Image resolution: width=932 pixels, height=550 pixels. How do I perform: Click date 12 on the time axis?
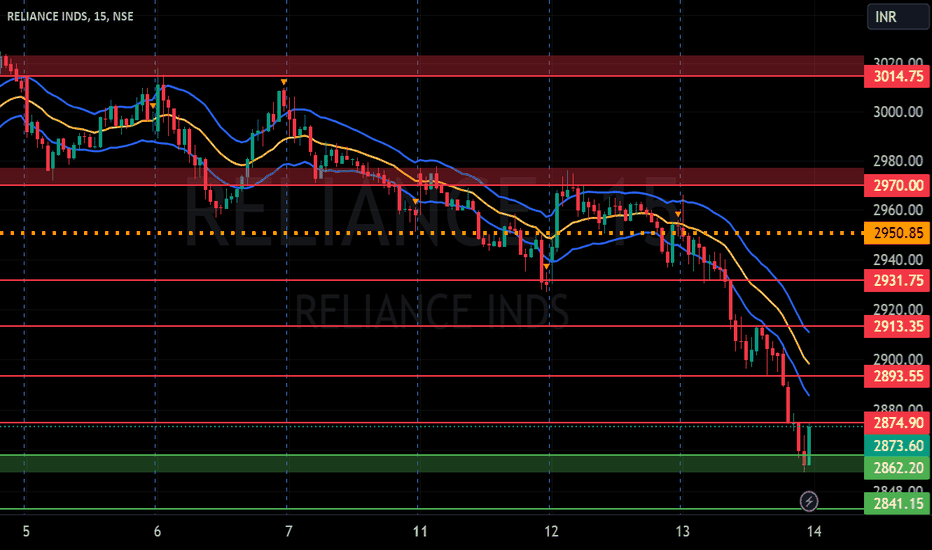coord(552,532)
